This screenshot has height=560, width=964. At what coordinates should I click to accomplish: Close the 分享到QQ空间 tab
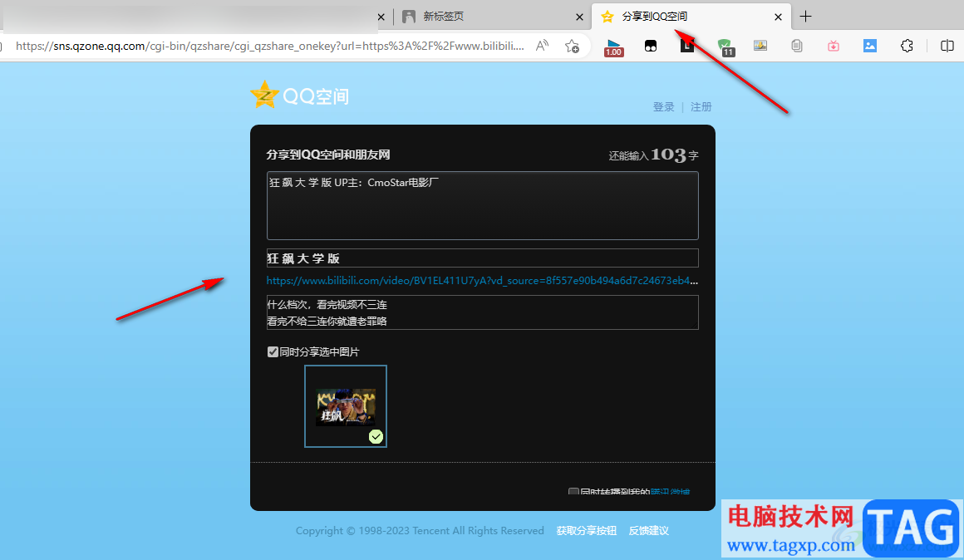779,17
